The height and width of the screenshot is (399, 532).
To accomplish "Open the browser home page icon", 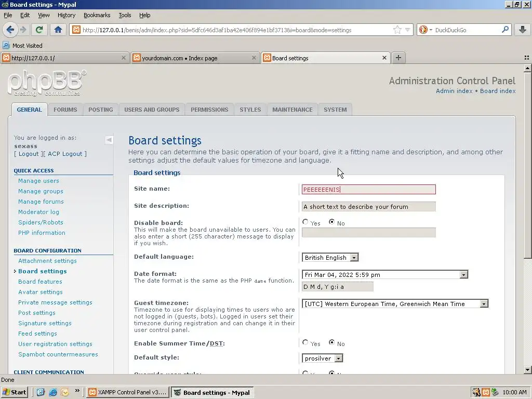I will click(58, 30).
